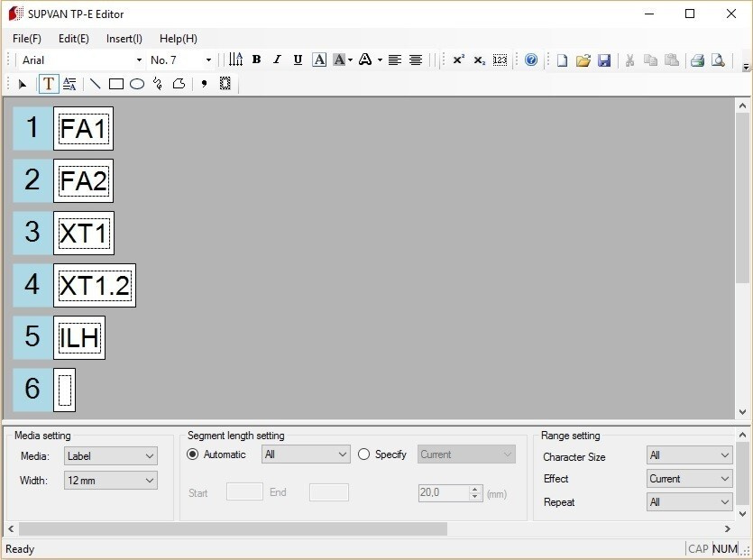Image resolution: width=753 pixels, height=560 pixels.
Task: Click the Save disk icon
Action: [604, 60]
